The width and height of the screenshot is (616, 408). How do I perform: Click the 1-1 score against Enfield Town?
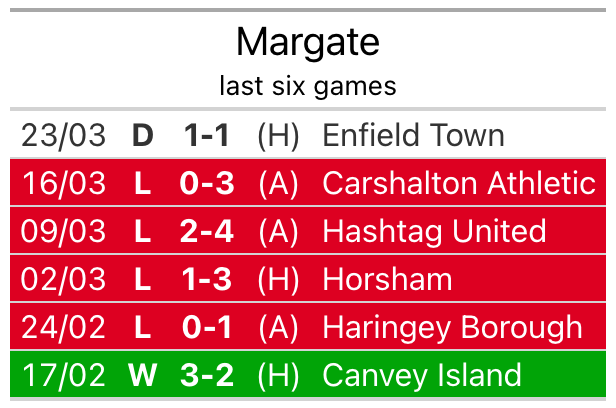[x=208, y=135]
